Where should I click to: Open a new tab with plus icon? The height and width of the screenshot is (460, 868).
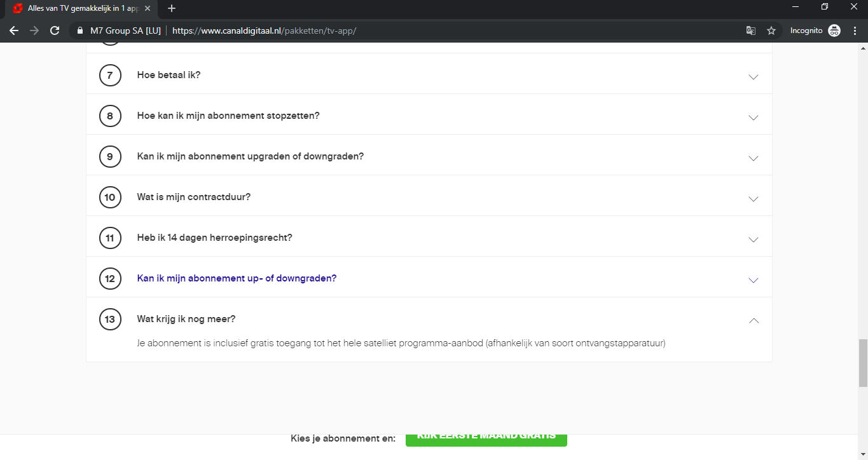click(x=172, y=8)
